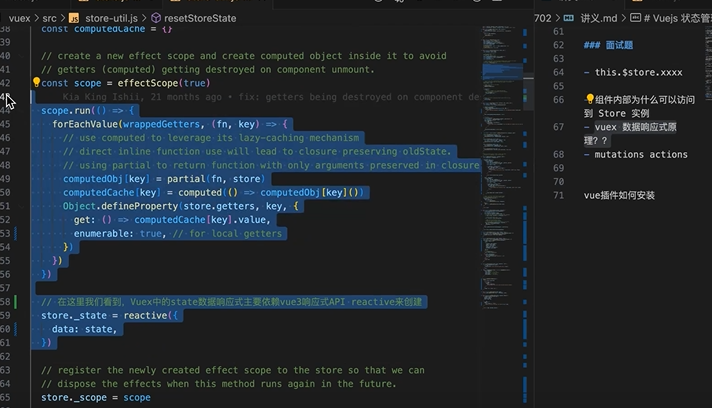The image size is (712, 408).
Task: Click 'effectScope' in const scope line
Action: [148, 83]
